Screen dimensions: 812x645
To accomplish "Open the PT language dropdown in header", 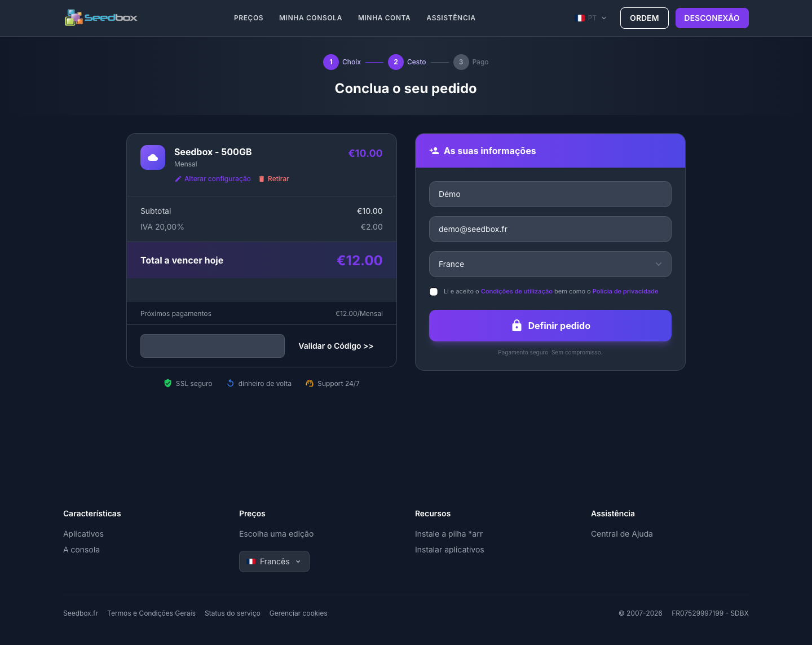I will [591, 18].
